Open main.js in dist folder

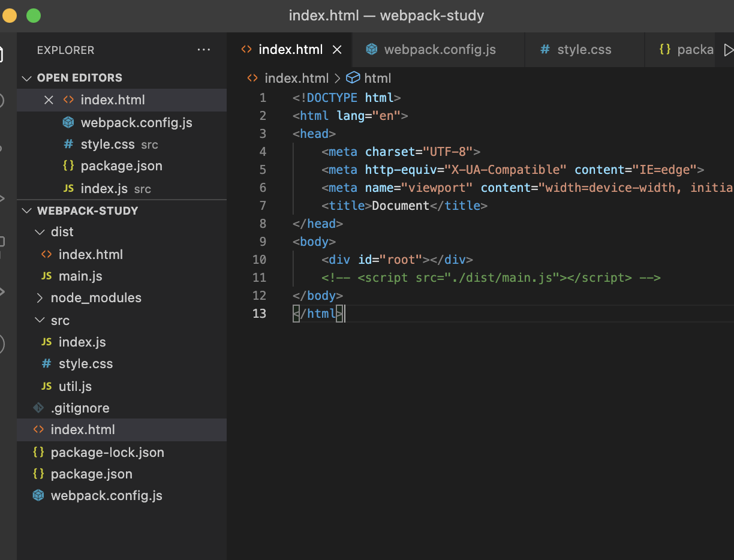point(122,276)
